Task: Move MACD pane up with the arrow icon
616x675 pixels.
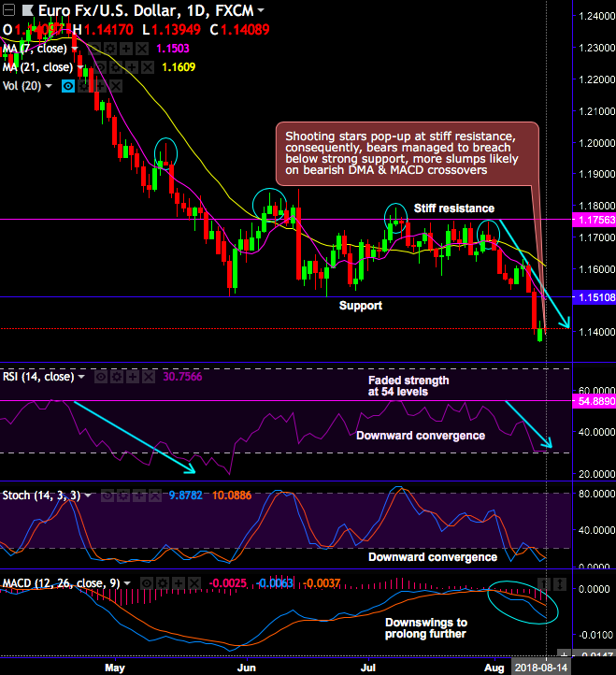Action: pyautogui.click(x=544, y=583)
